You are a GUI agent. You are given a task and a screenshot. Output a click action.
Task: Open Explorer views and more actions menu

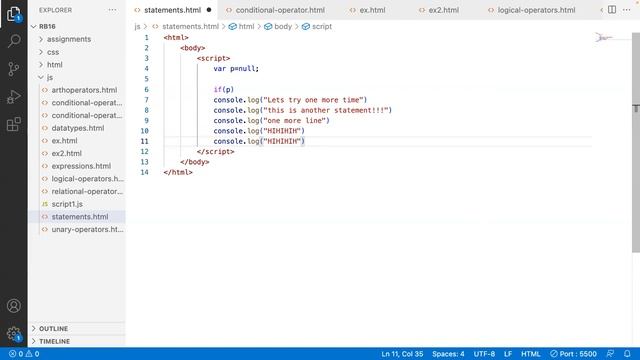pos(112,10)
